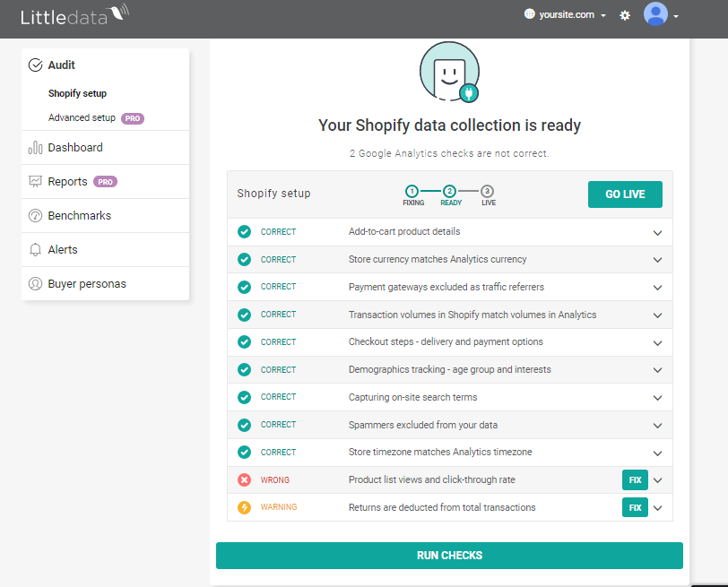Click the green check for Payment gateways row
This screenshot has height=587, width=728.
[x=244, y=288]
